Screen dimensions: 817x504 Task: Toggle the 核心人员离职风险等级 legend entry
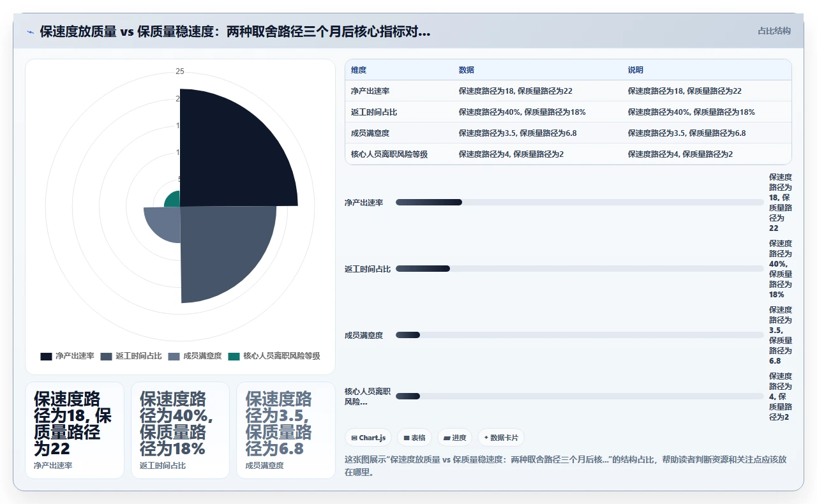(274, 356)
